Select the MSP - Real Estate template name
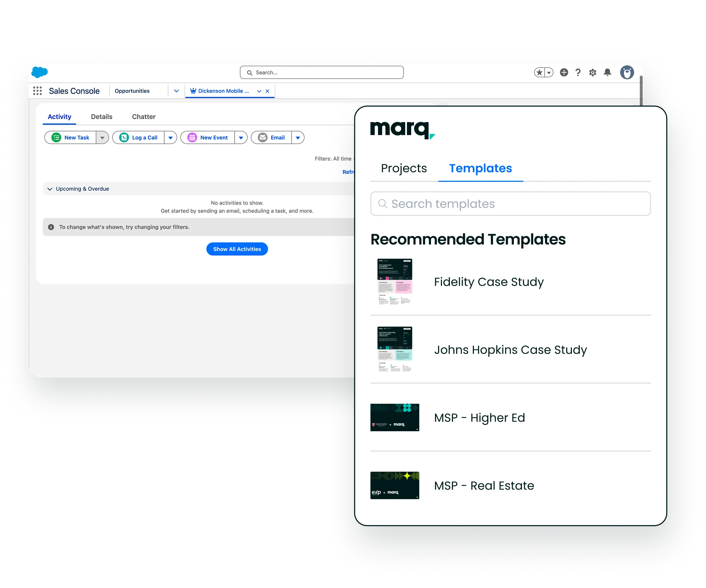The image size is (706, 588). (x=484, y=486)
